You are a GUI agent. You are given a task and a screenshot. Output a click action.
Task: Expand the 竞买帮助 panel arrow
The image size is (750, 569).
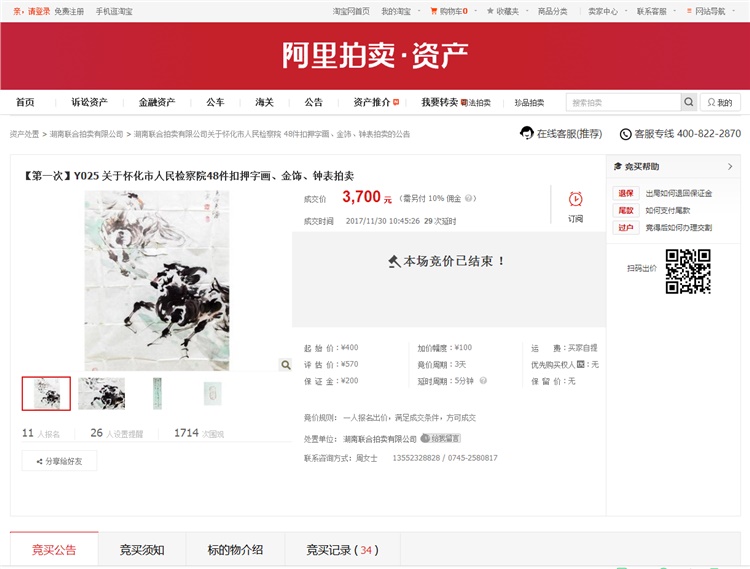(730, 166)
